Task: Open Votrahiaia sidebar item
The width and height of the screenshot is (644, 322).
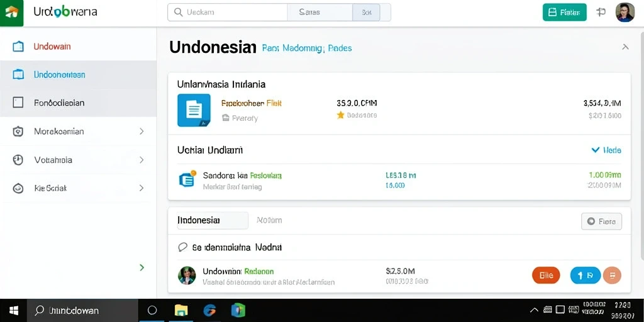Action: point(78,160)
